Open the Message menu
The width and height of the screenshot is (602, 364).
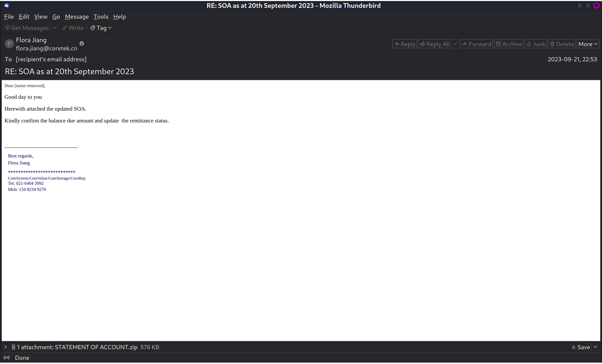click(x=77, y=17)
